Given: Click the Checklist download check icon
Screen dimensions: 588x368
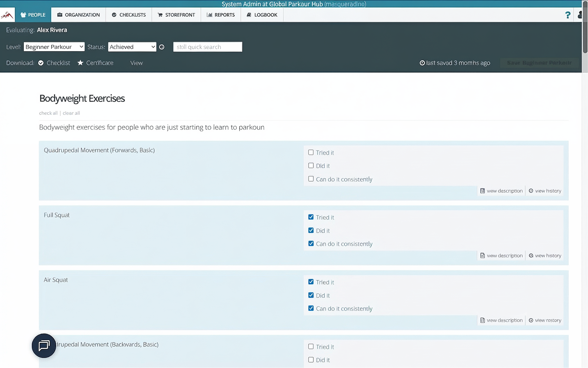Looking at the screenshot, I should 41,63.
